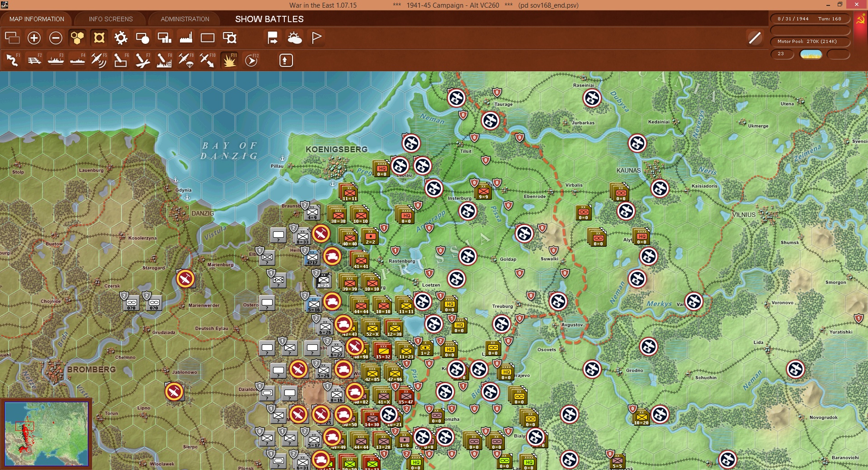Select the F5 air recon mode icon
The height and width of the screenshot is (470, 868).
click(99, 60)
